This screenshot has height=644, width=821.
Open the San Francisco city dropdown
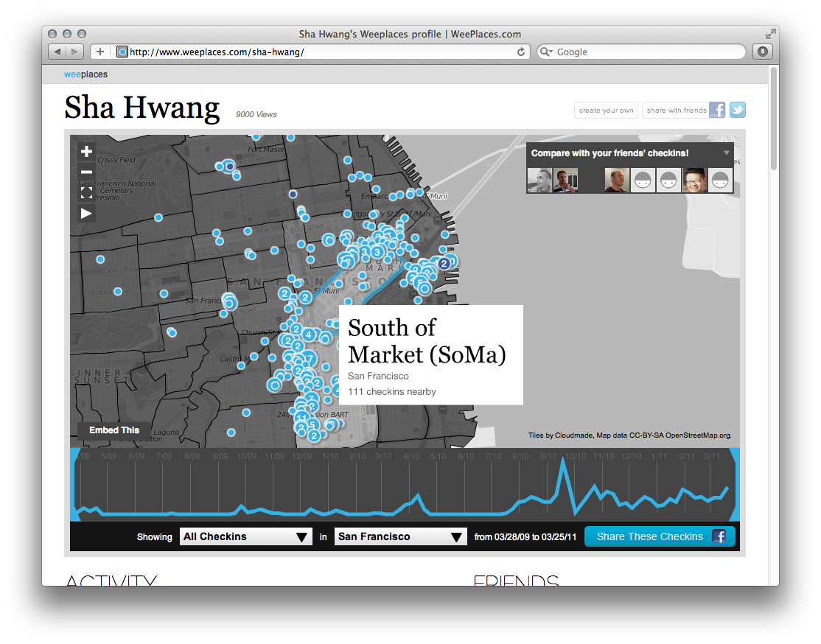point(400,536)
